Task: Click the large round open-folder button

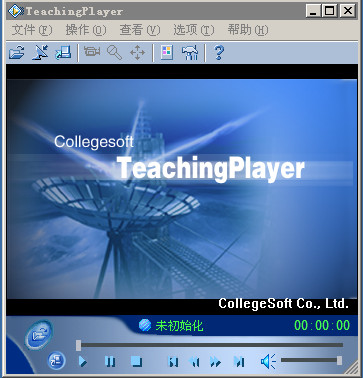Action: pos(39,335)
